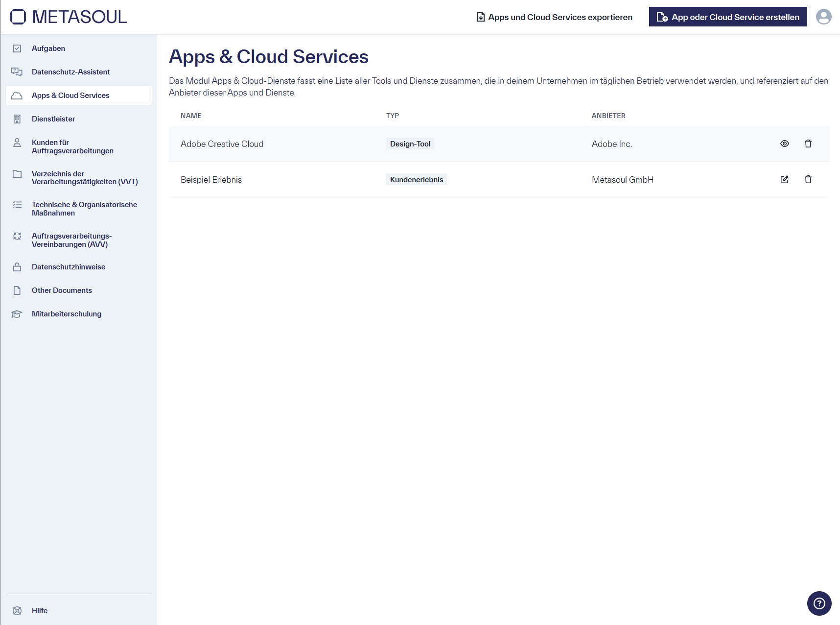Open the user avatar in the top bar
This screenshot has height=625, width=840.
coord(824,16)
